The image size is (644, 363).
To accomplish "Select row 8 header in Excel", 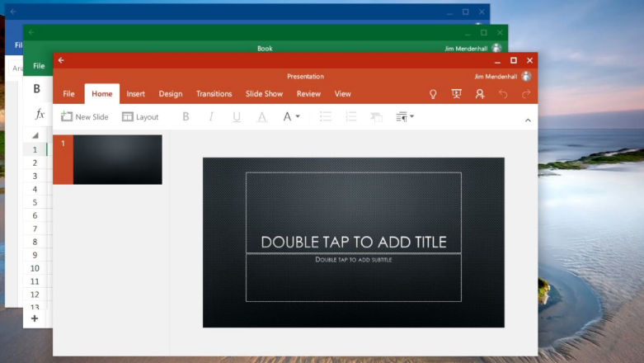I will 35,242.
